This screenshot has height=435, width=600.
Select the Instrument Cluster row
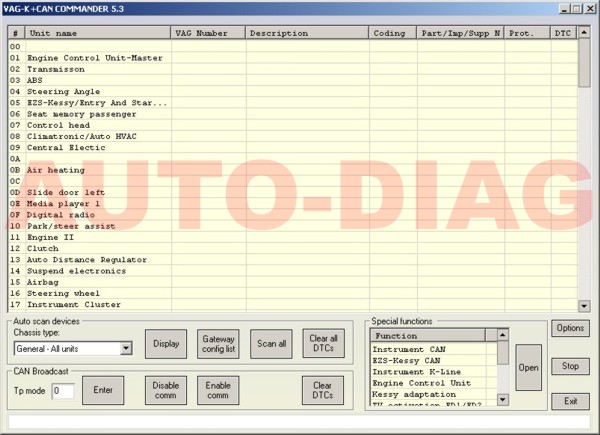click(293, 305)
